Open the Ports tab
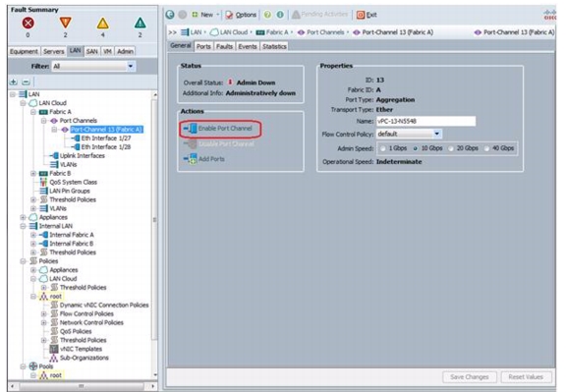This screenshot has width=566, height=392. pyautogui.click(x=203, y=46)
